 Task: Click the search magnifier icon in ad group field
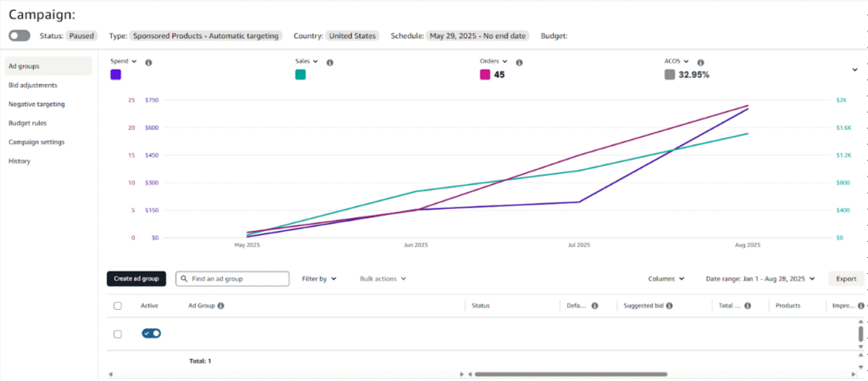click(184, 278)
